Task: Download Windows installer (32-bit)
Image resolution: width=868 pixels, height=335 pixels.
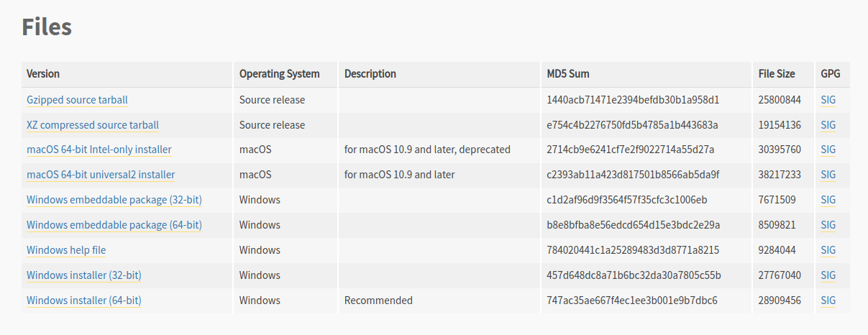Action: 83,275
